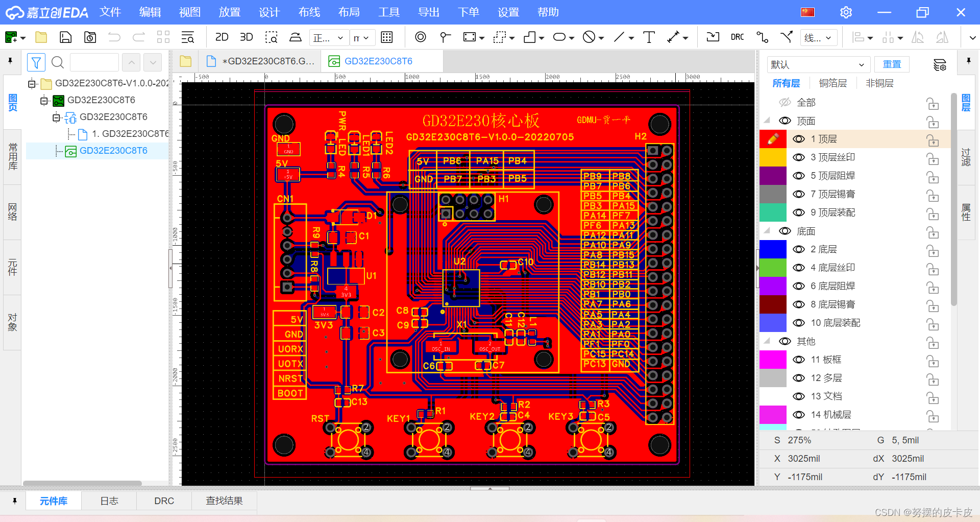Run the DRC design rule check
This screenshot has width=980, height=522.
[737, 37]
